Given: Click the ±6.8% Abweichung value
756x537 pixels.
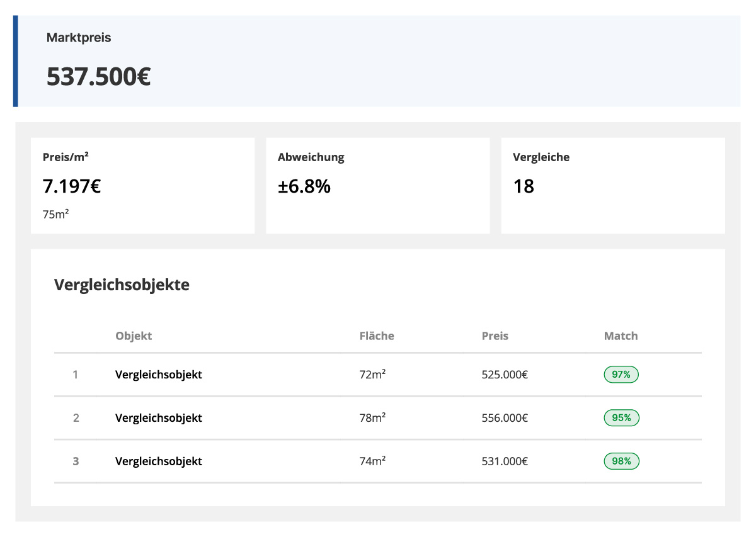Looking at the screenshot, I should coord(304,186).
